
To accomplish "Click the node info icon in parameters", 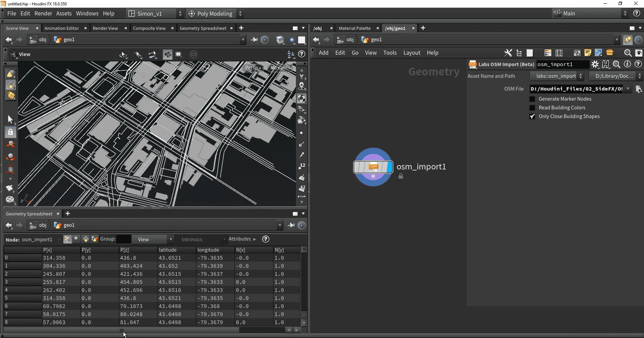I will (627, 64).
